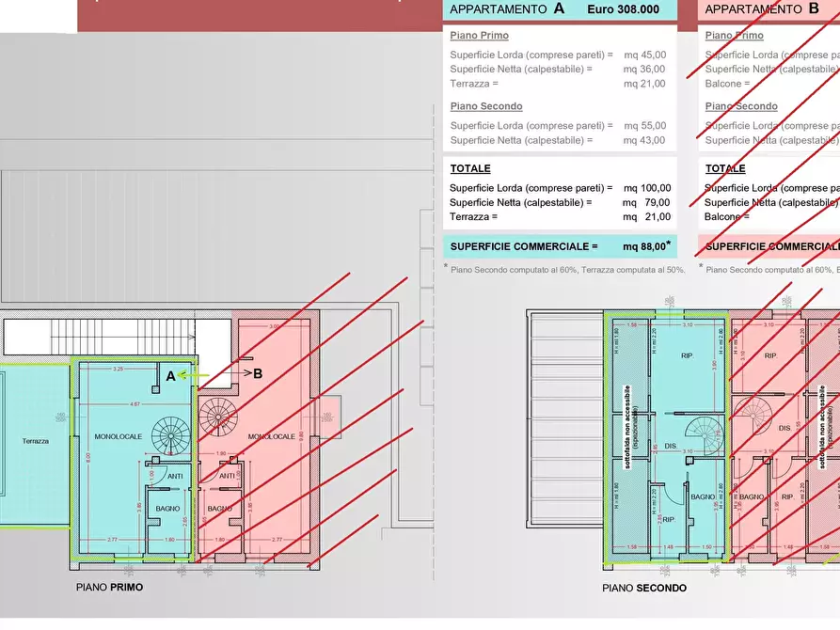Click the top RIP room in the blue apartment
The width and height of the screenshot is (840, 630).
[x=686, y=356]
